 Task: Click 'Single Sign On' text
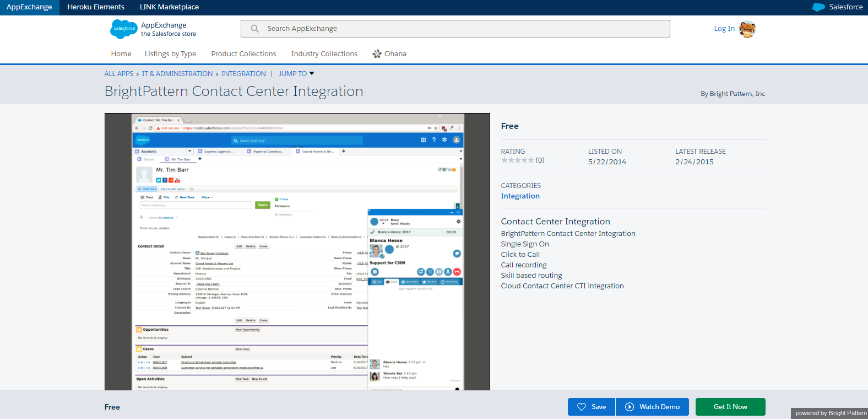pyautogui.click(x=525, y=244)
